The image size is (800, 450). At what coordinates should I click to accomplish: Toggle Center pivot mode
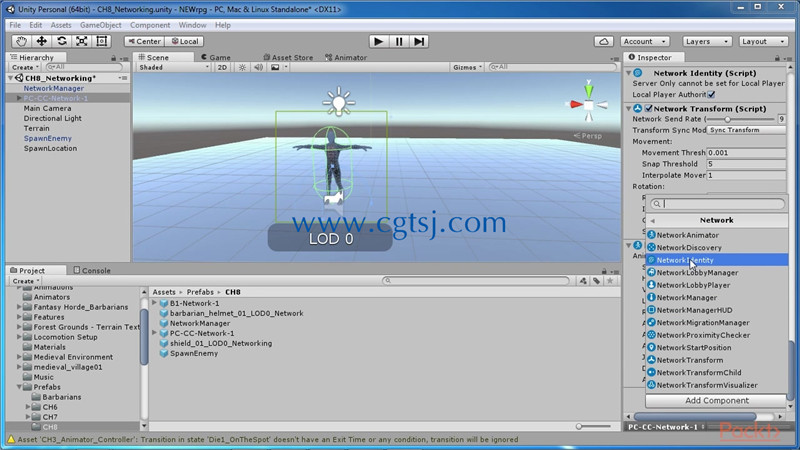click(x=144, y=41)
